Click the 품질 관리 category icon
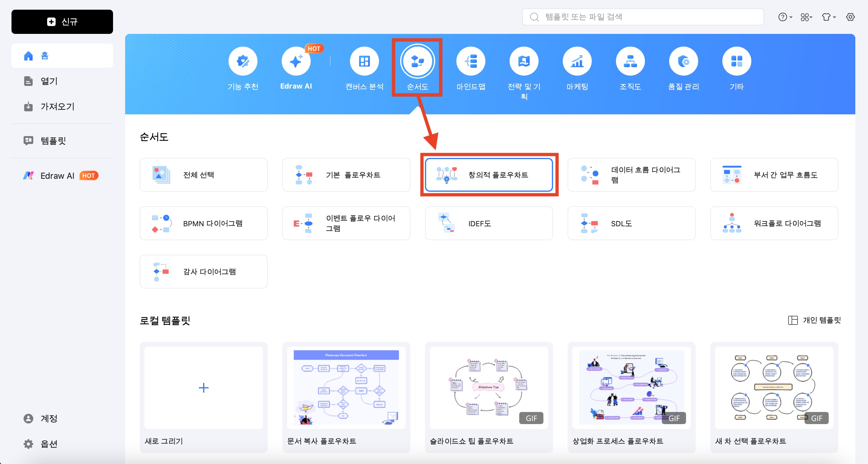868x464 pixels. click(x=683, y=61)
